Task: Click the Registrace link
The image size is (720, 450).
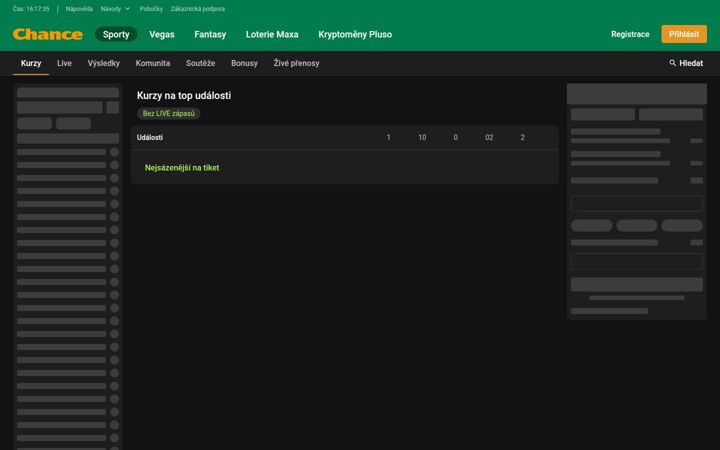Action: [630, 34]
